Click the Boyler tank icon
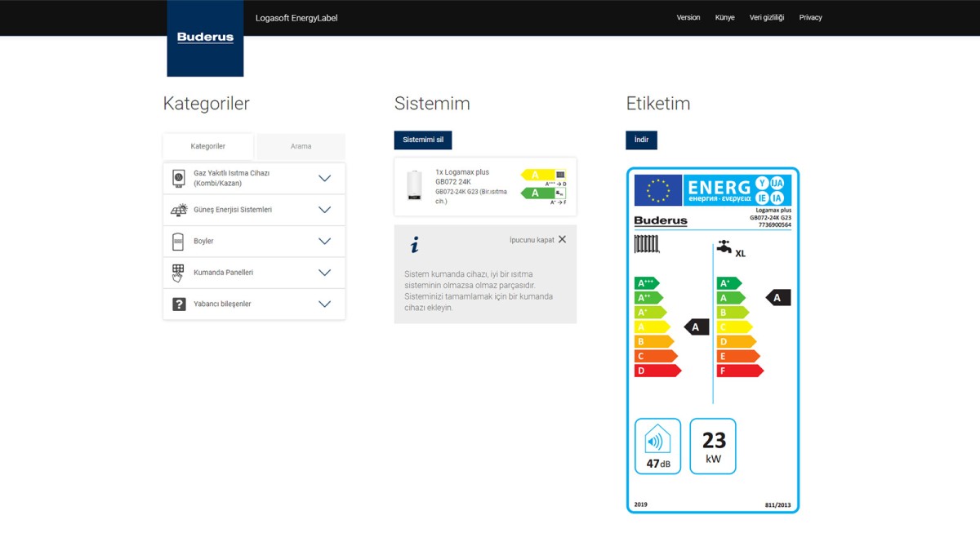This screenshot has width=980, height=551. point(178,242)
